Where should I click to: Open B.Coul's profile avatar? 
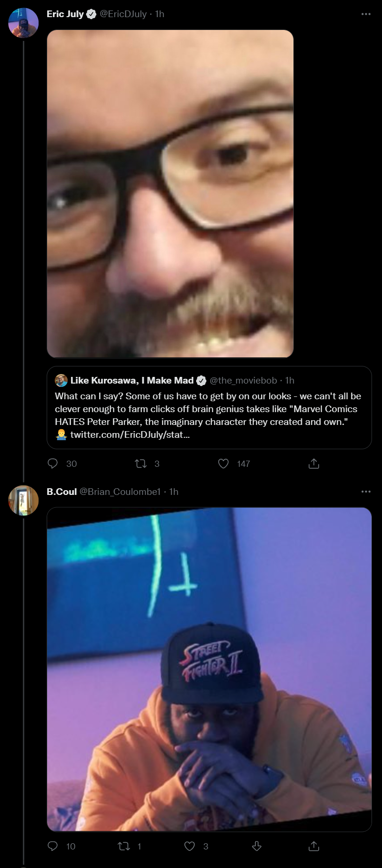[23, 500]
